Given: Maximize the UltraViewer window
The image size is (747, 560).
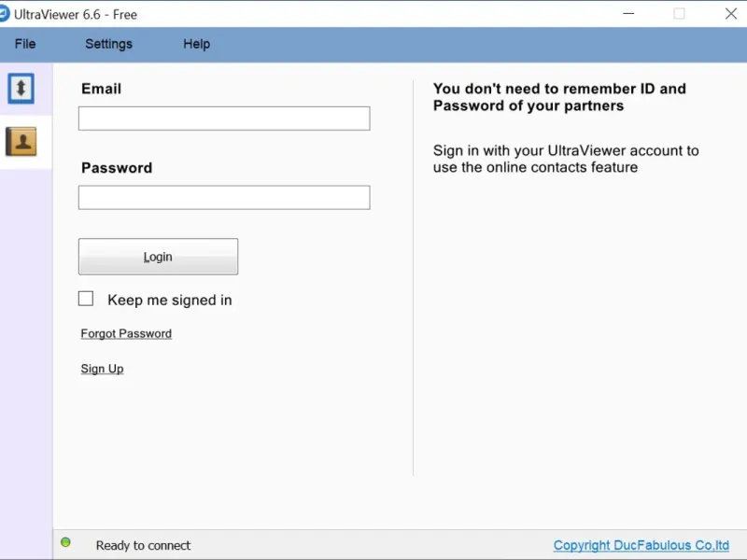Looking at the screenshot, I should tap(679, 14).
